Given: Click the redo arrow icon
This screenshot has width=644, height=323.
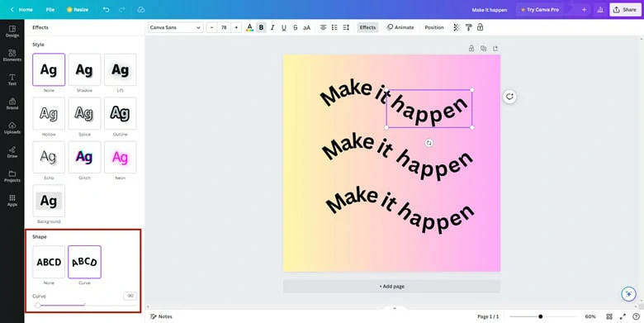Looking at the screenshot, I should pos(121,9).
